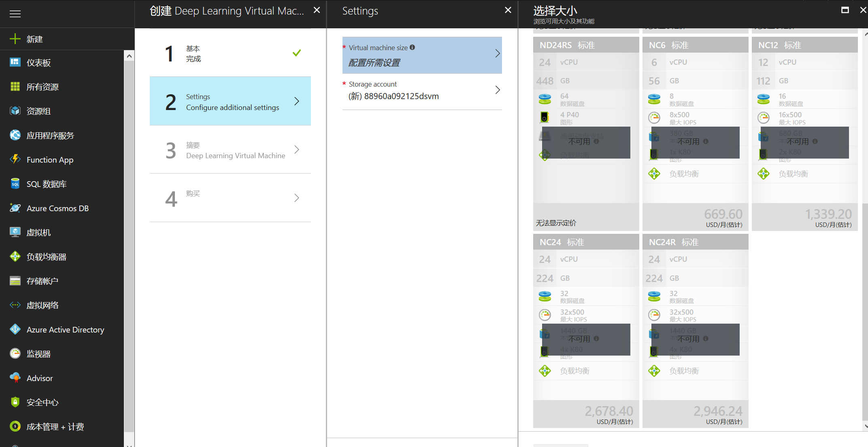
Task: Click the Azure Cosmos DB planet icon
Action: (15, 208)
